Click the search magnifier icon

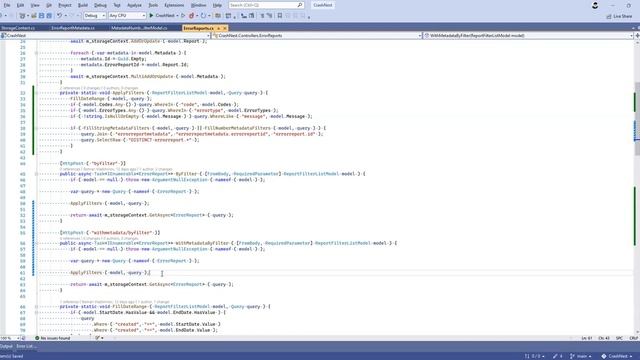300,5
